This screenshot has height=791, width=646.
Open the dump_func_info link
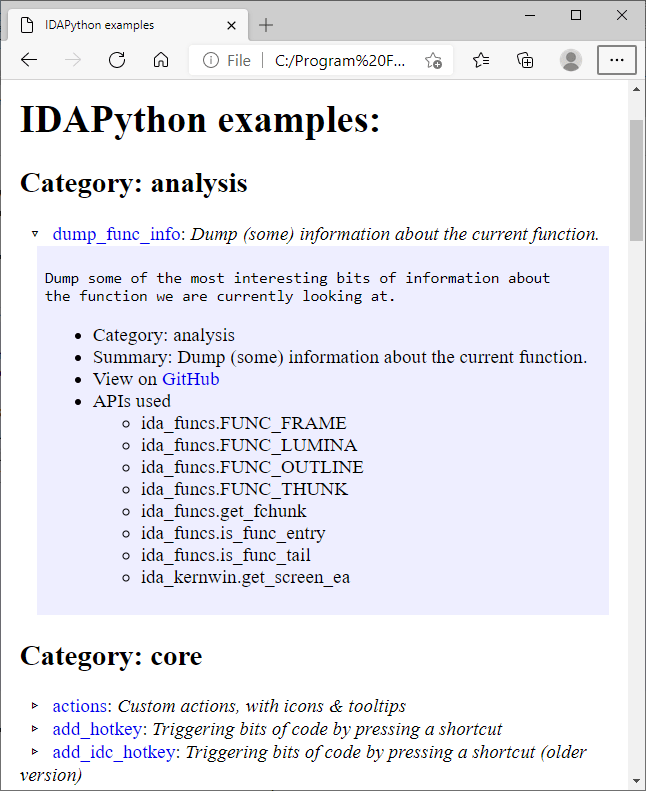point(116,234)
